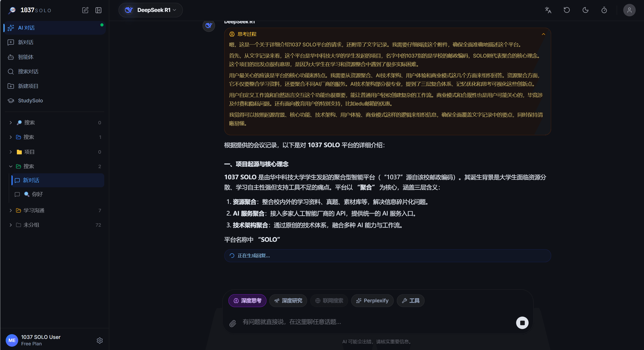
Task: Stop the generating response
Action: (522, 323)
